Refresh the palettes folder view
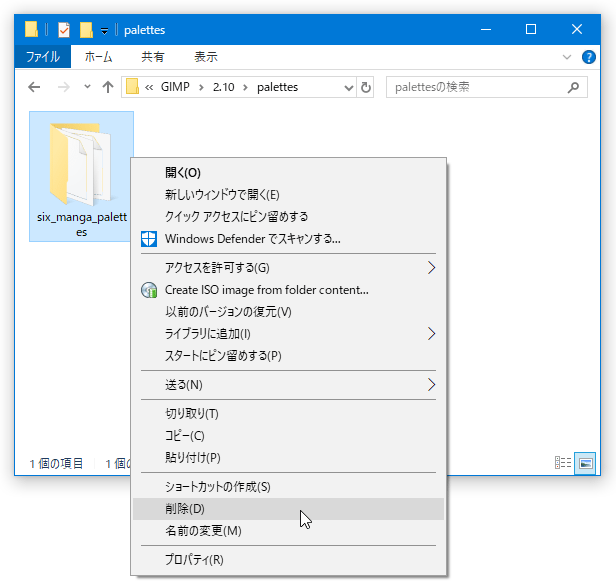 [366, 87]
